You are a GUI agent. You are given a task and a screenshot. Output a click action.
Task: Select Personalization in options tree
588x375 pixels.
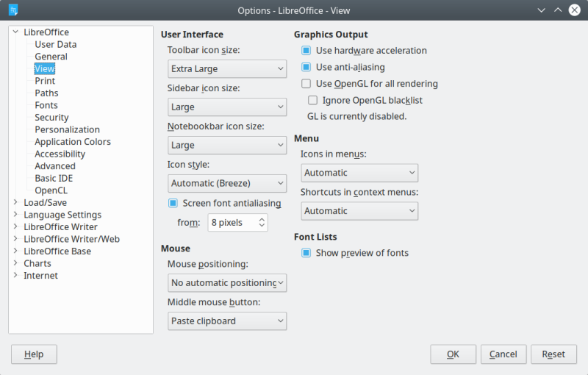(67, 129)
